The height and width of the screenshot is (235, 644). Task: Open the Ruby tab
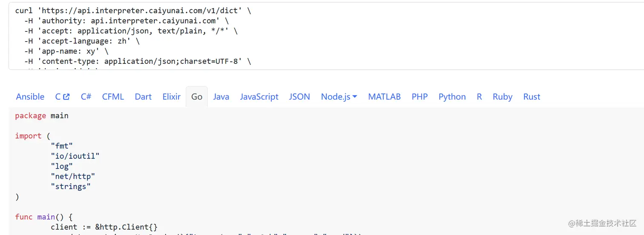click(x=503, y=97)
